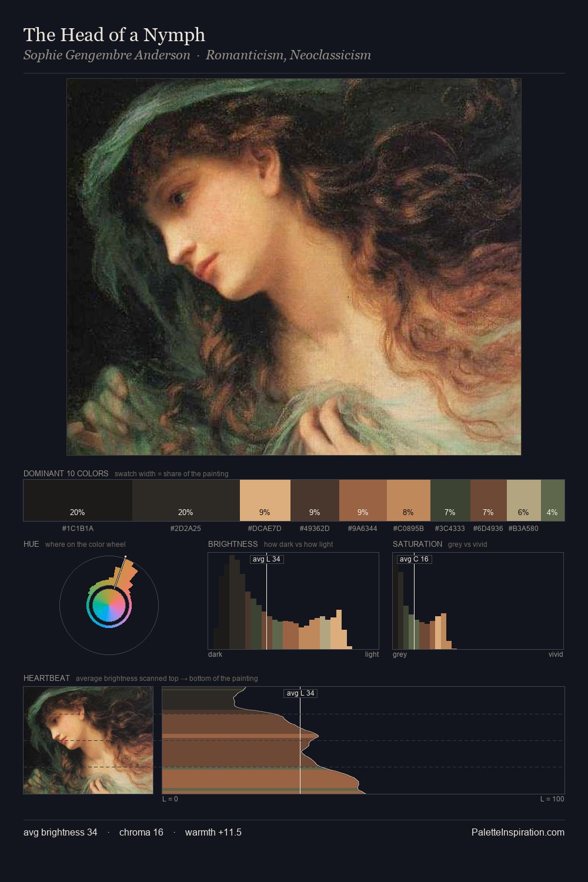Click the #3C4333 dark green swatch

pyautogui.click(x=450, y=500)
